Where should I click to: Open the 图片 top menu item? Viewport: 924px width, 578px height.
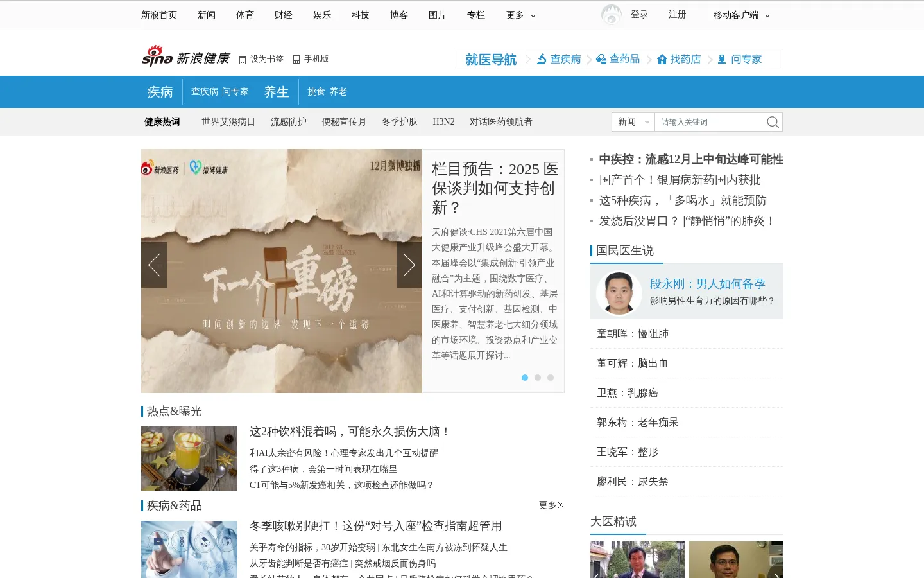click(438, 15)
